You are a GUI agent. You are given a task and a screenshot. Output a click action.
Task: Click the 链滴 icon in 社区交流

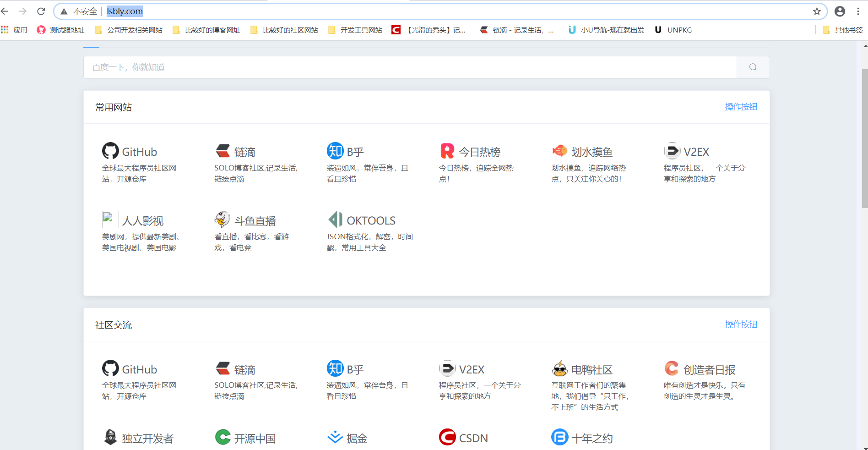(222, 368)
